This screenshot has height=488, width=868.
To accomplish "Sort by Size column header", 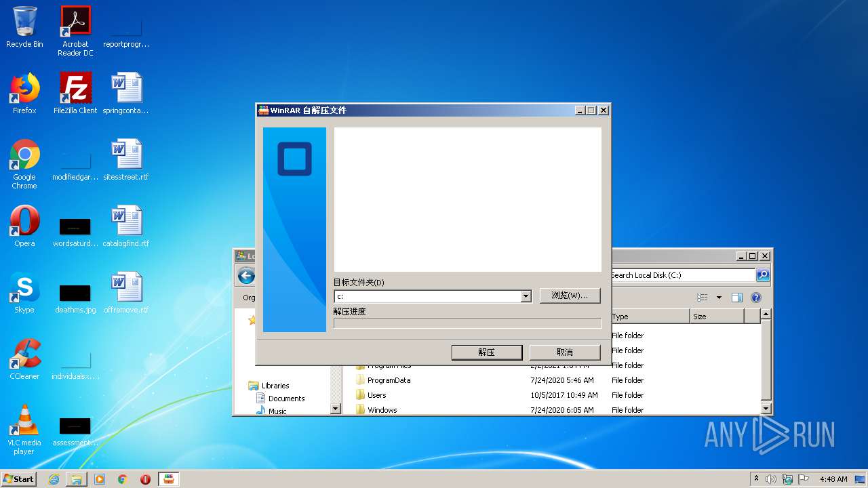I will pos(717,317).
